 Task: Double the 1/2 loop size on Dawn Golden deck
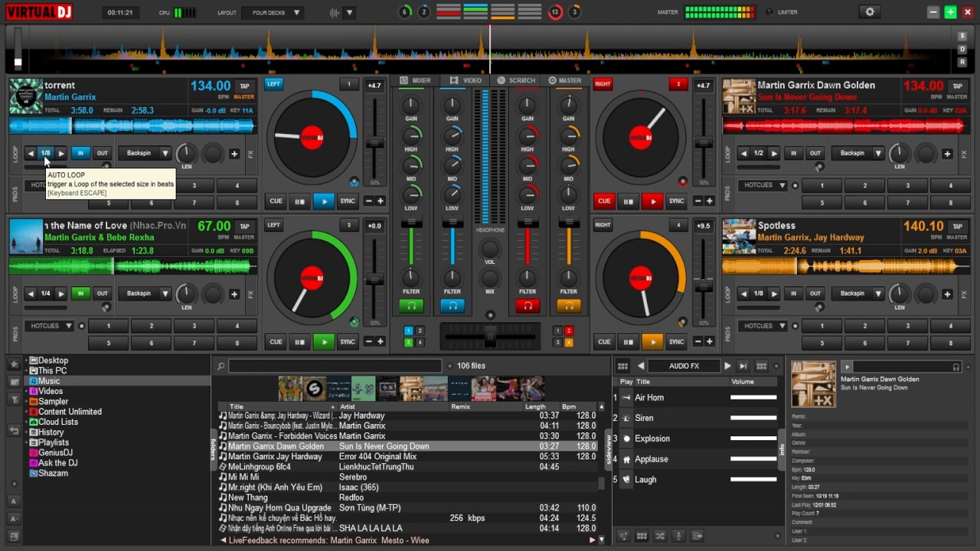pos(774,154)
